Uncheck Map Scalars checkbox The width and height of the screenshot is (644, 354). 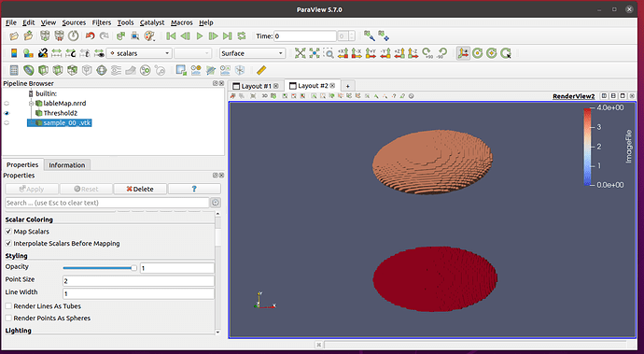click(8, 232)
